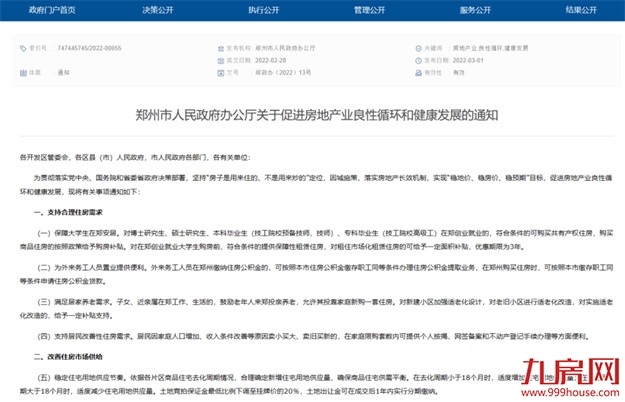Go to the 管理公开 section
Screen dimensions: 625x402
pos(369,10)
